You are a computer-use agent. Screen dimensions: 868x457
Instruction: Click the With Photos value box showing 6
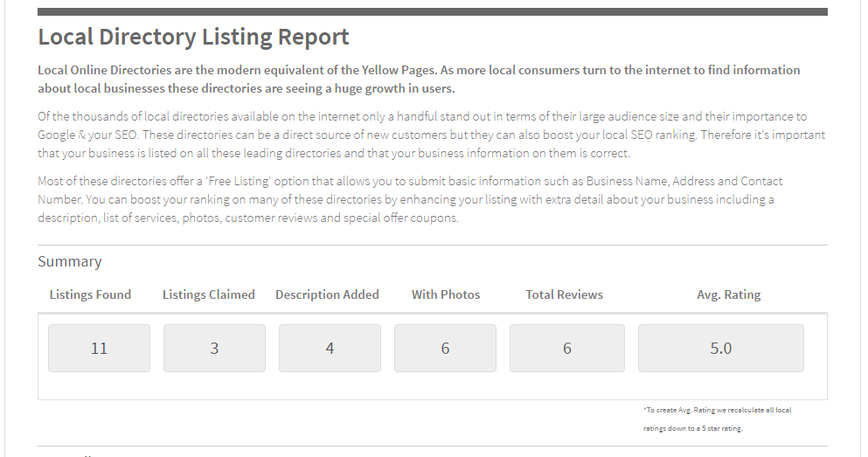(445, 348)
